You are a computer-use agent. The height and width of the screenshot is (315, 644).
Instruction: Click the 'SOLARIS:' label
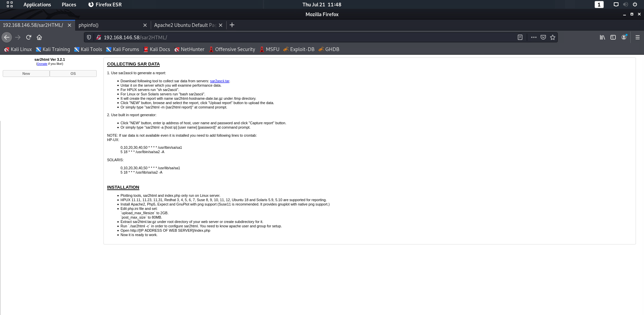tap(115, 160)
